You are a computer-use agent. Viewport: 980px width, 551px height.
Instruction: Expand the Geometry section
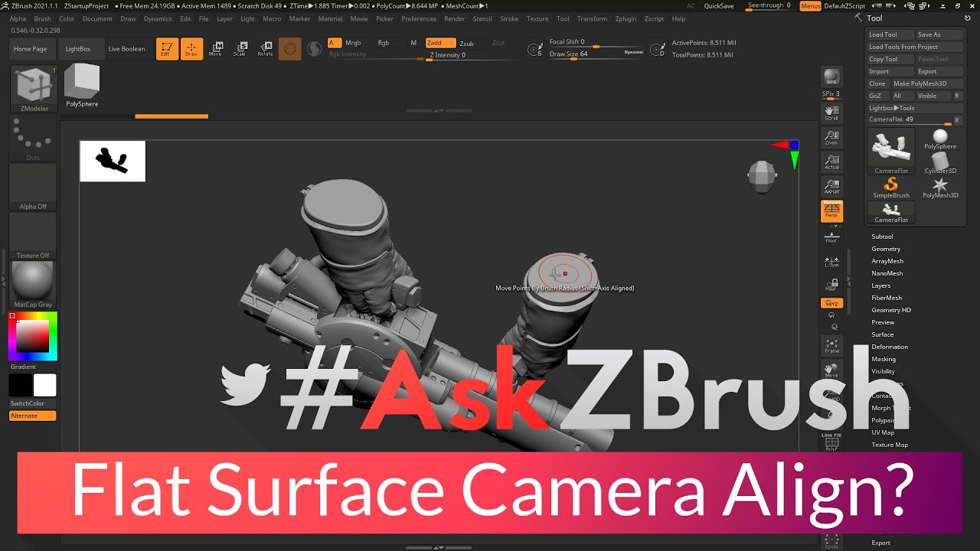(886, 249)
